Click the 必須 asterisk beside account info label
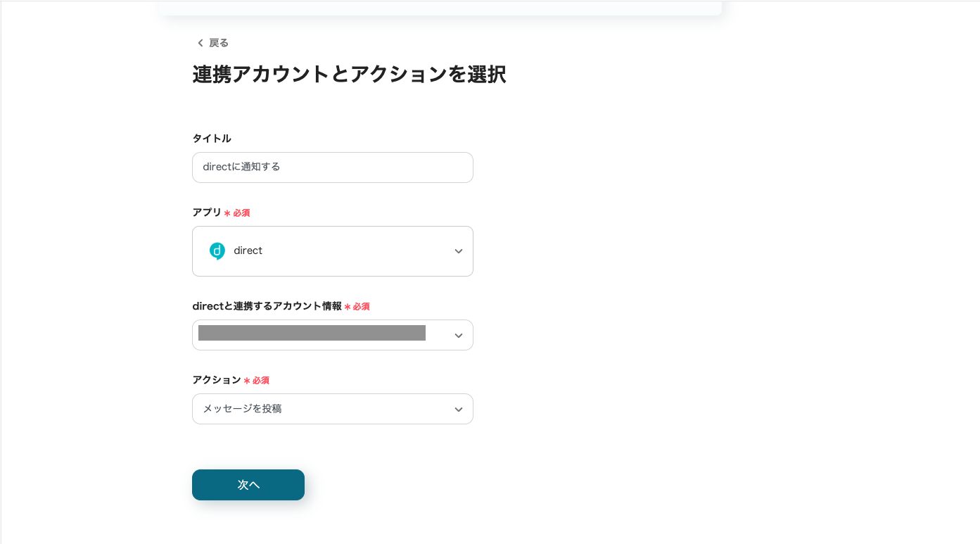 pos(348,307)
